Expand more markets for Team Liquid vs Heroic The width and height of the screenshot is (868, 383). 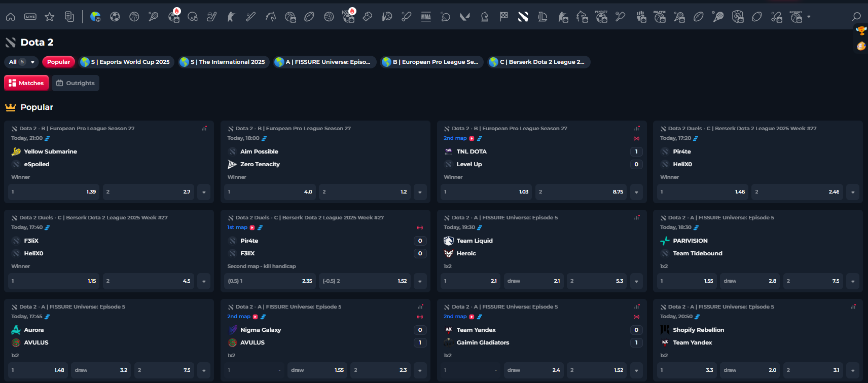(x=636, y=281)
